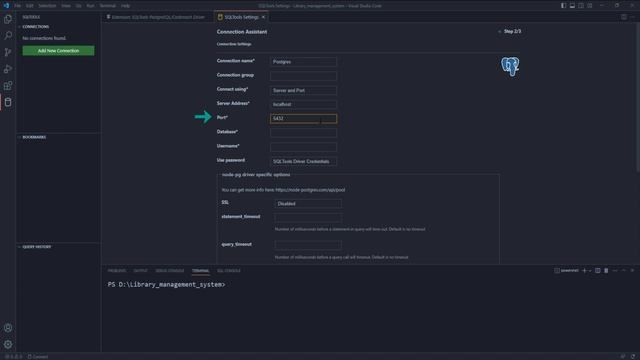Switch to the OUTPUT panel tab

pos(140,271)
